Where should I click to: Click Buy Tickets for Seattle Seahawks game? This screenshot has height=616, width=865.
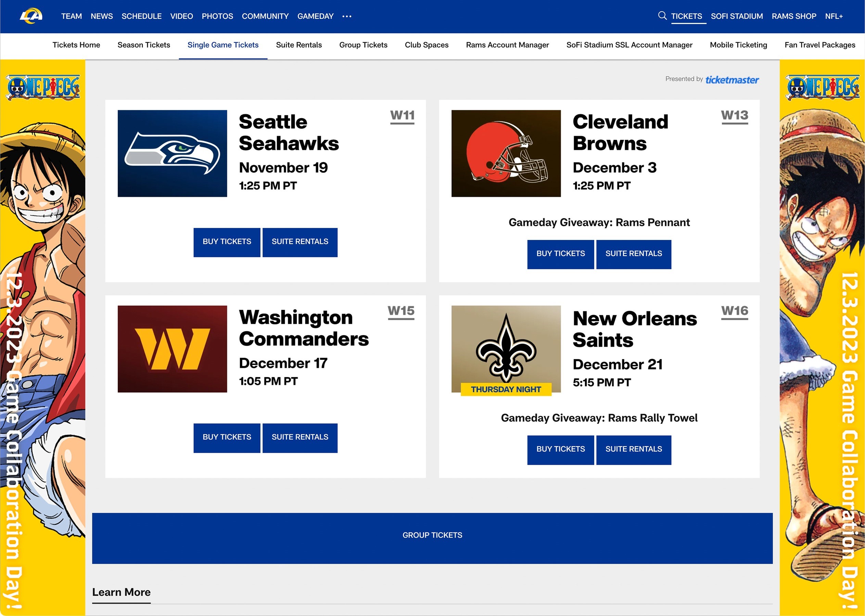click(227, 241)
